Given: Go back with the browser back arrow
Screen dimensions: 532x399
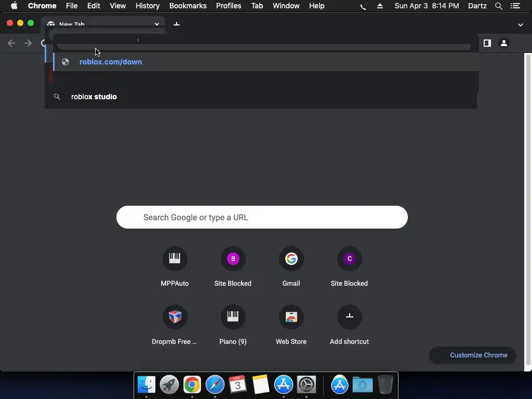Looking at the screenshot, I should tap(11, 43).
